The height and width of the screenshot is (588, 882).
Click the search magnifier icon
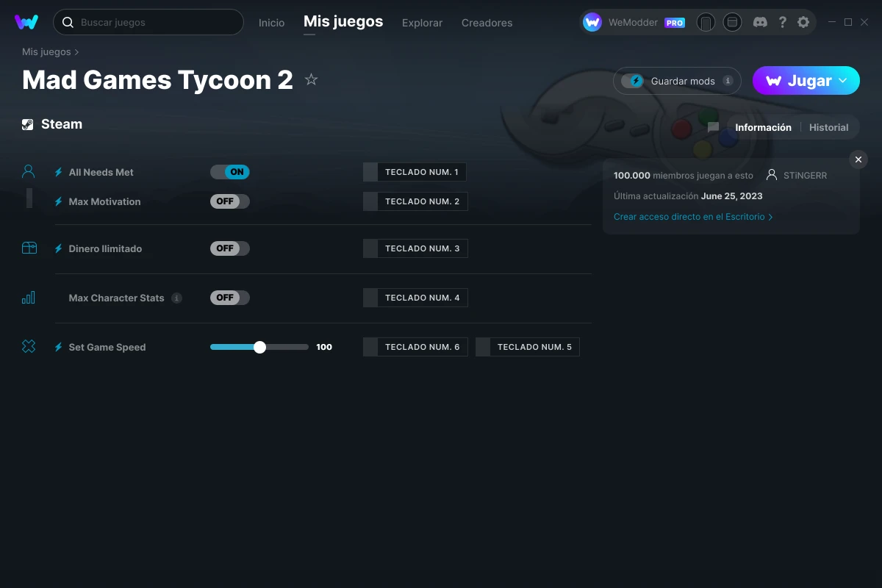[68, 23]
